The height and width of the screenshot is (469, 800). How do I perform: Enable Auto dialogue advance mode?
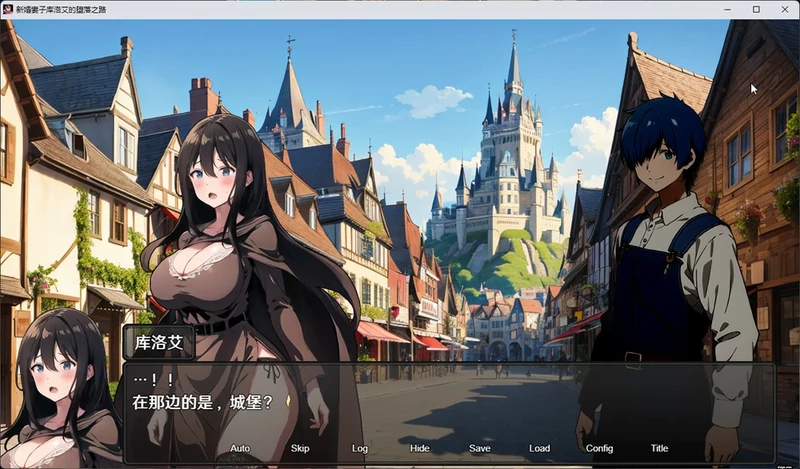pyautogui.click(x=240, y=448)
